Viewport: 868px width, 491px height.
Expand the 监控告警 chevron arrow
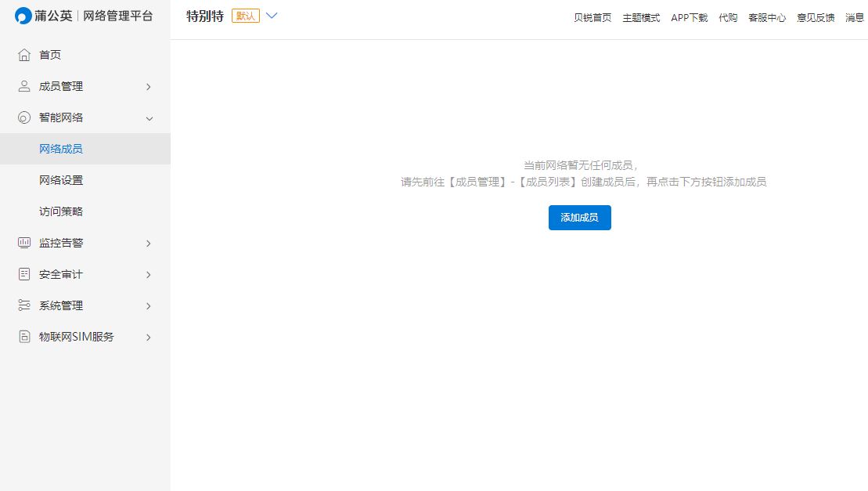pos(149,244)
